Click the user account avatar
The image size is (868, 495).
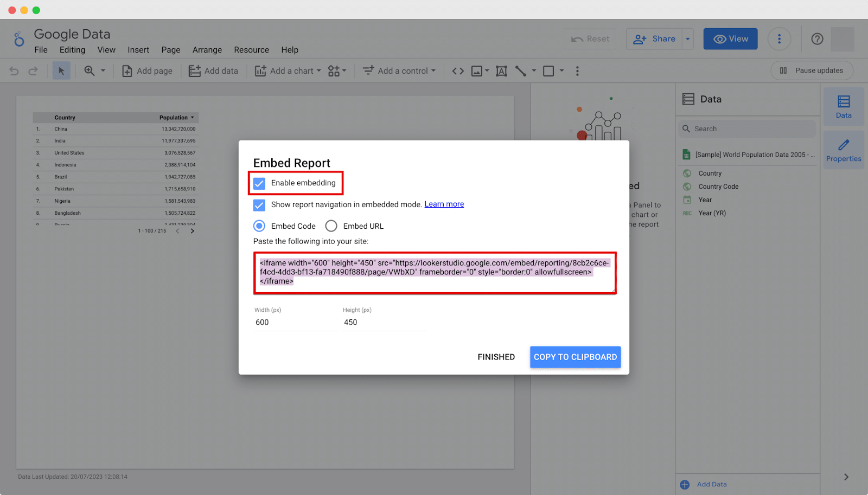[x=843, y=39]
